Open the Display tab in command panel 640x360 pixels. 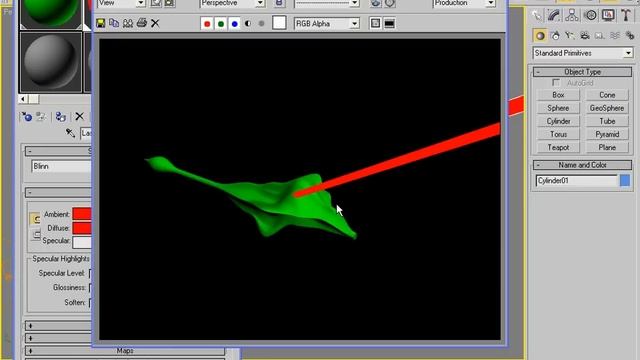pos(608,16)
